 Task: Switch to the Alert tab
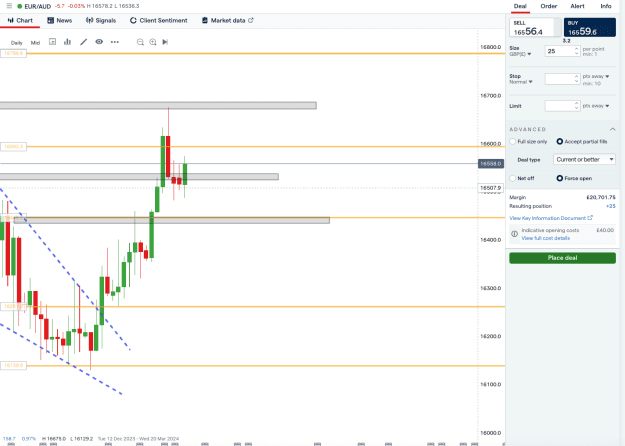click(577, 6)
